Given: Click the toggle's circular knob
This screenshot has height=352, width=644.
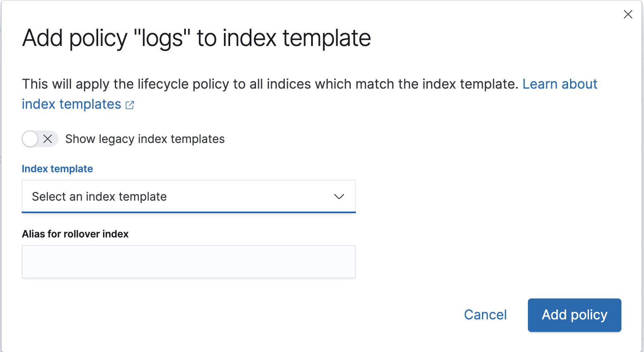Looking at the screenshot, I should pyautogui.click(x=30, y=139).
